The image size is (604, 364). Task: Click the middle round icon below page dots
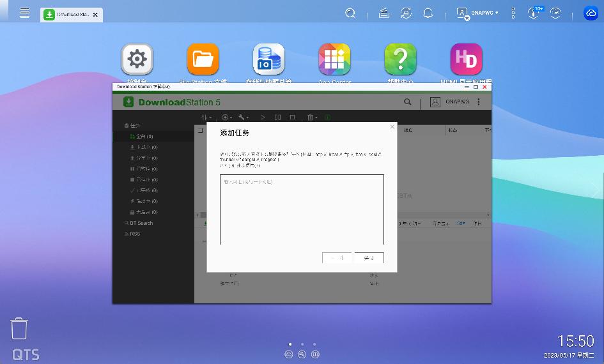pyautogui.click(x=302, y=354)
